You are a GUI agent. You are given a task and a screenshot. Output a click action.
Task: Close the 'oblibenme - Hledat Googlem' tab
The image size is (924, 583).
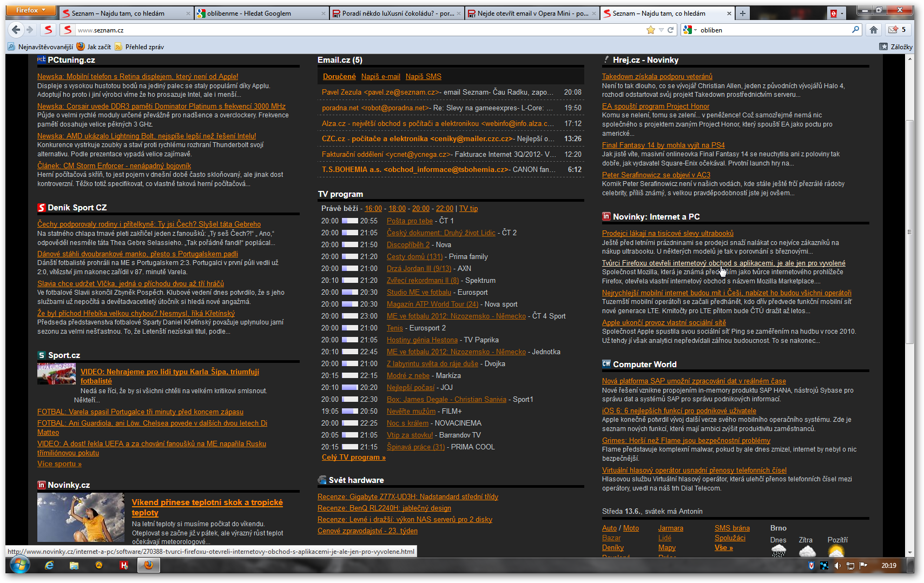click(x=324, y=13)
